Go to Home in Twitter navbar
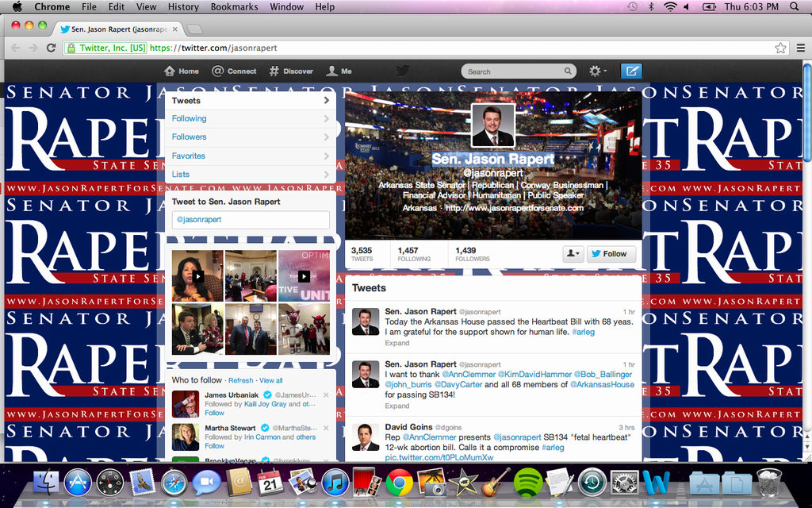 click(182, 71)
